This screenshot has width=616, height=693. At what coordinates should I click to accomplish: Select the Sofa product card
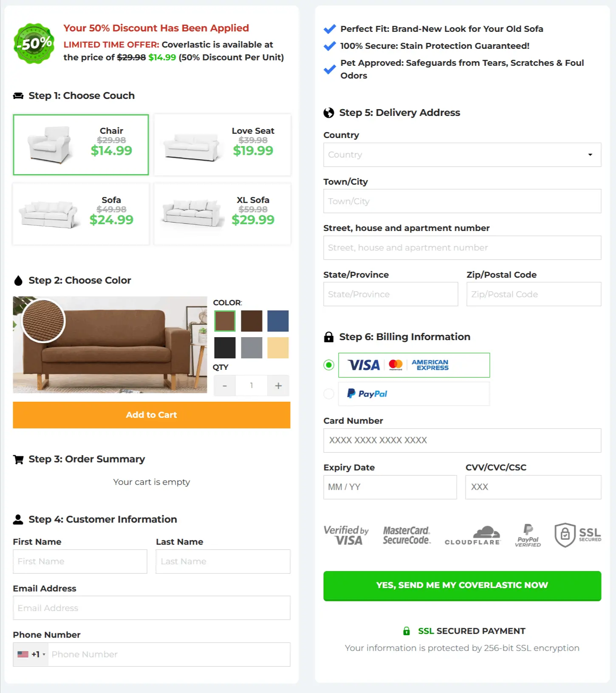pyautogui.click(x=81, y=214)
